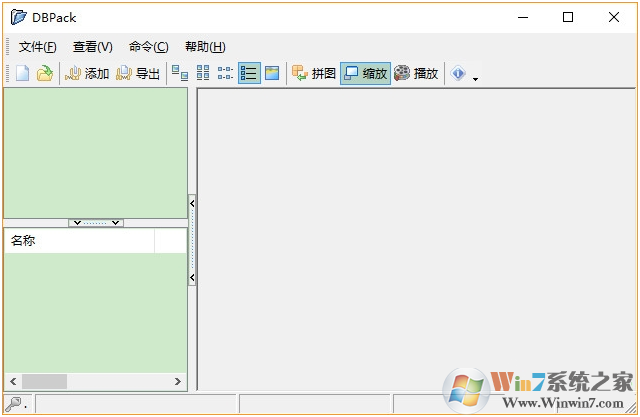
Task: Click the 添加 (Add) toolbar button
Action: click(87, 73)
